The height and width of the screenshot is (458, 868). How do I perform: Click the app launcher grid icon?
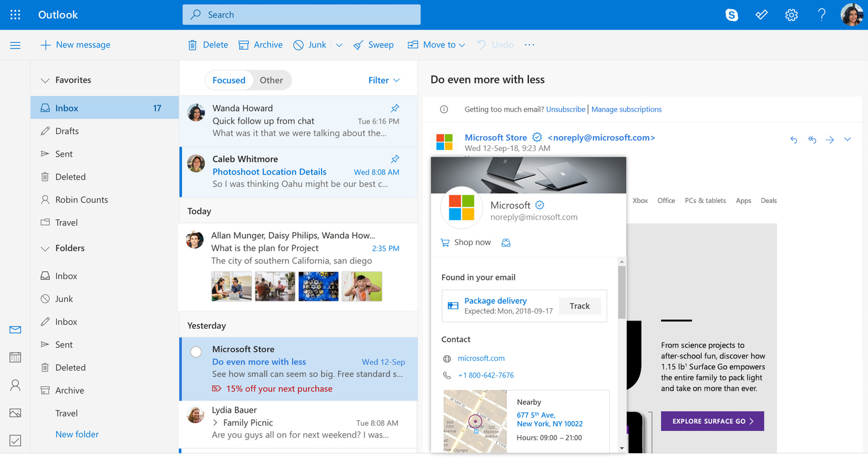click(15, 15)
